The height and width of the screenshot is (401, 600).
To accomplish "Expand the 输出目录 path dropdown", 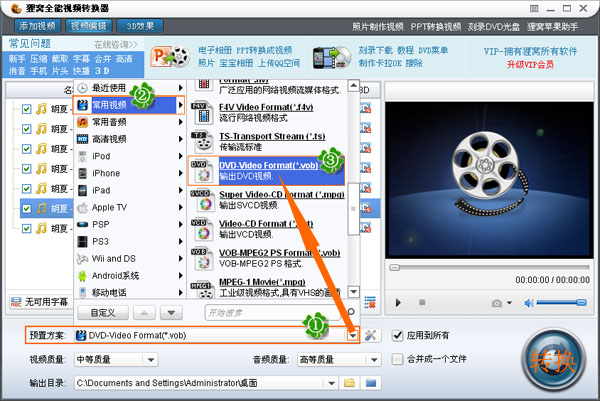I will click(331, 383).
